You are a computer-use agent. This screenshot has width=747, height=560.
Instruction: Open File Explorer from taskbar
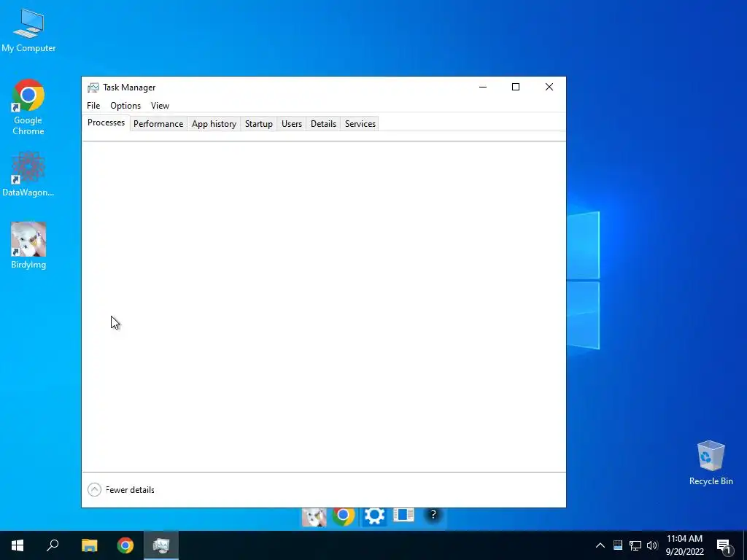coord(89,545)
